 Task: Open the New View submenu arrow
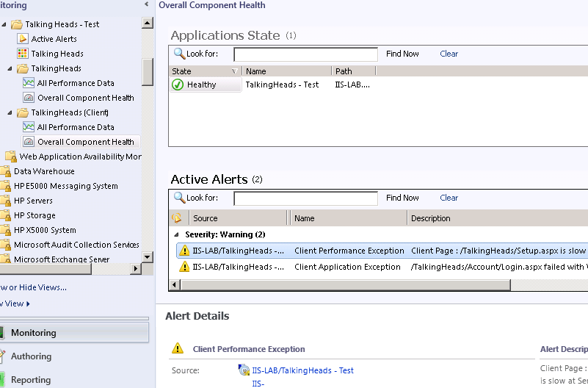click(28, 303)
